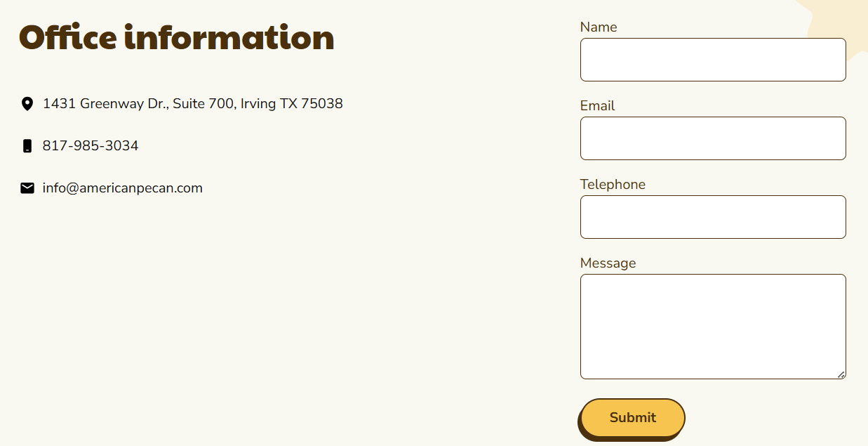This screenshot has width=868, height=446.
Task: Click the Message field label
Action: click(608, 263)
